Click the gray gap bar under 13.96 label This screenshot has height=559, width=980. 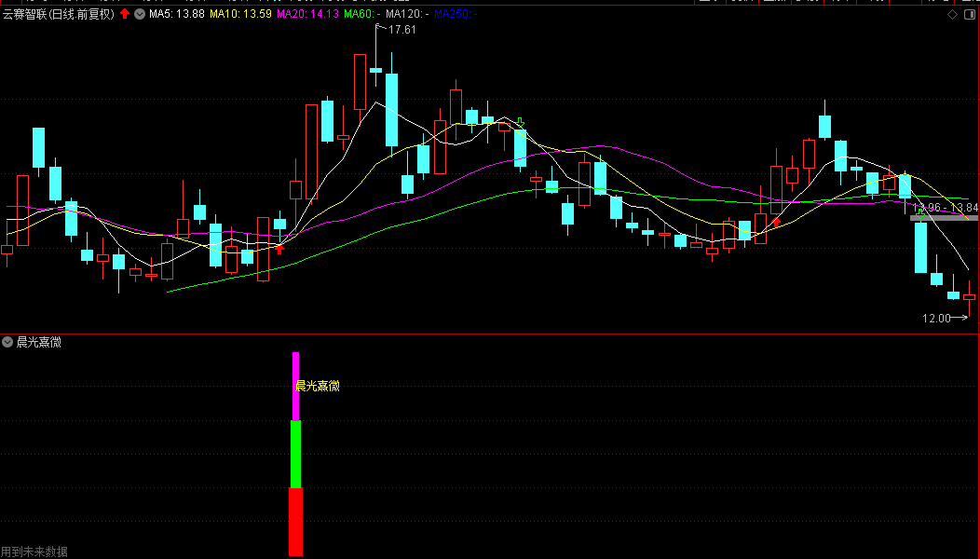pyautogui.click(x=944, y=218)
